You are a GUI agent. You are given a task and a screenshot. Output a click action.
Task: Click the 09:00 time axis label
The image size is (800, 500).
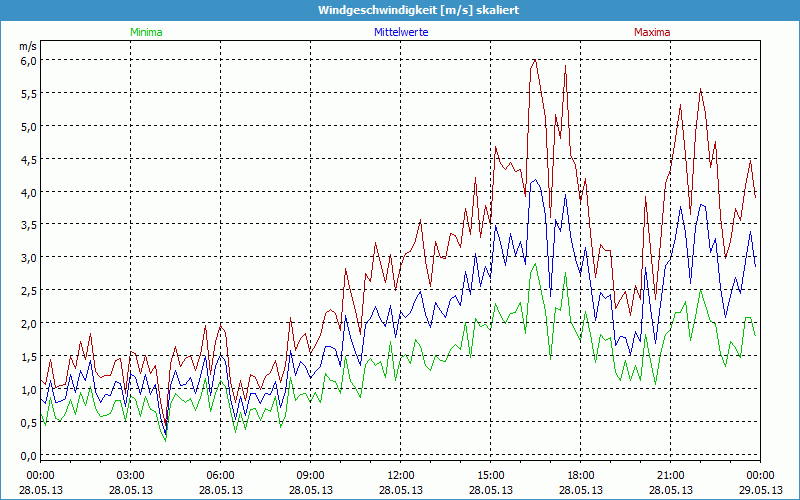pos(311,476)
